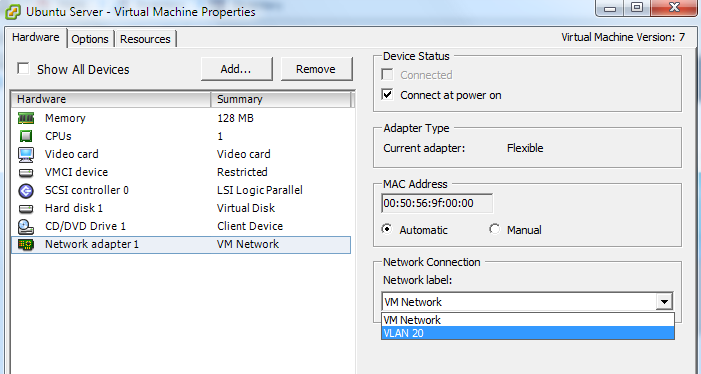Maximize the Virtual Machine Properties window

click(x=637, y=8)
